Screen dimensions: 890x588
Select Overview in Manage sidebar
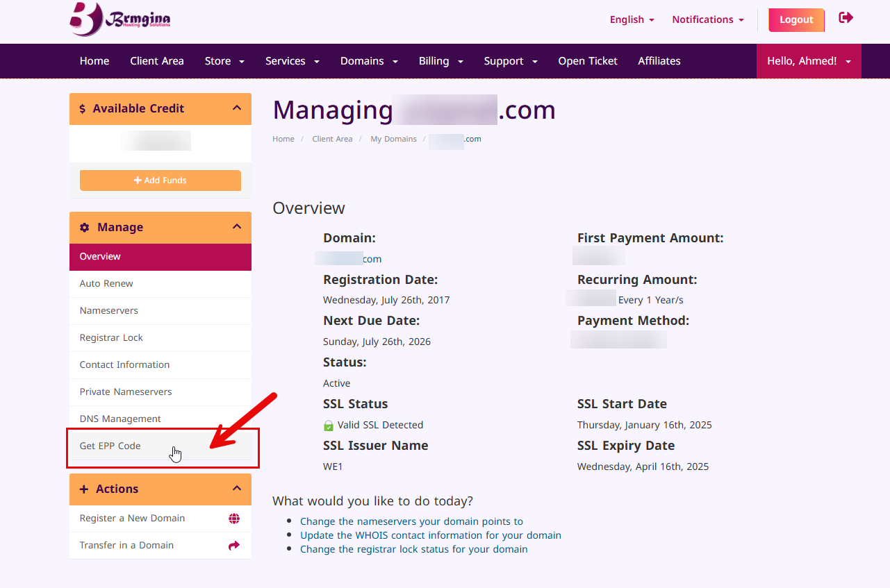click(x=160, y=257)
